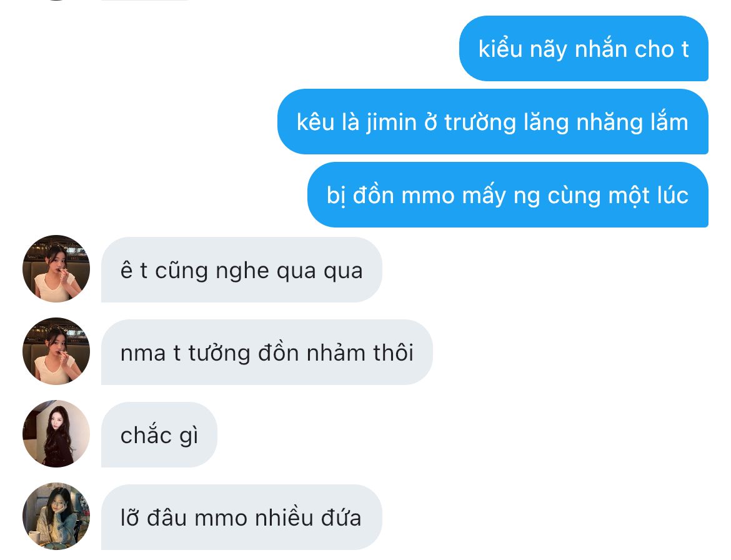This screenshot has height=560, width=731.
Task: Select sent message "bị đồn mmo mấy ng cùng một lúc"
Action: point(508,195)
